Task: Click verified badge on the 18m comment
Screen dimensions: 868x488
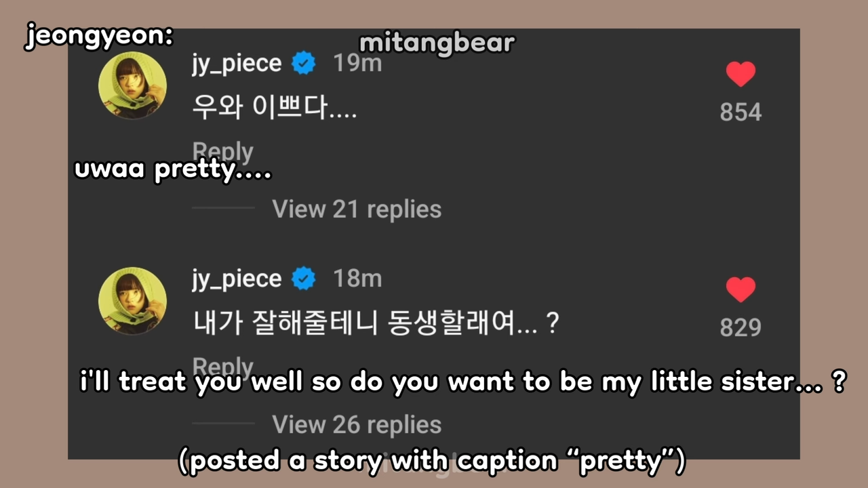Action: click(303, 279)
